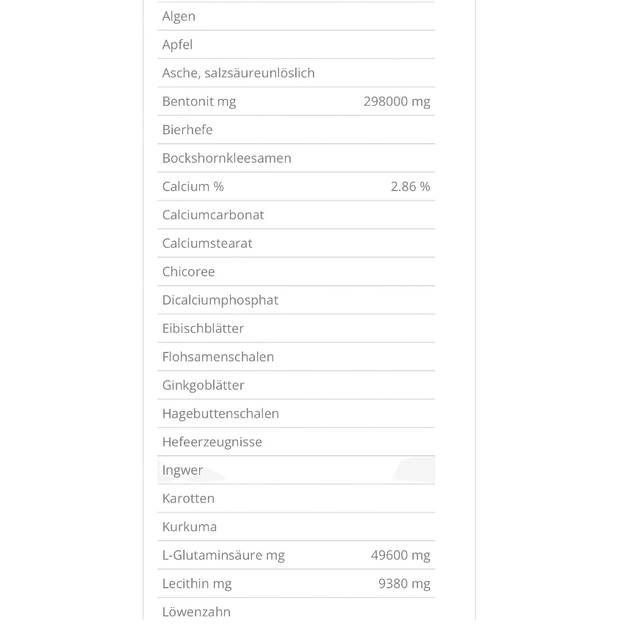Click the Calciumstearat ingredient
Viewport: 640px width, 639px height.
click(x=207, y=243)
